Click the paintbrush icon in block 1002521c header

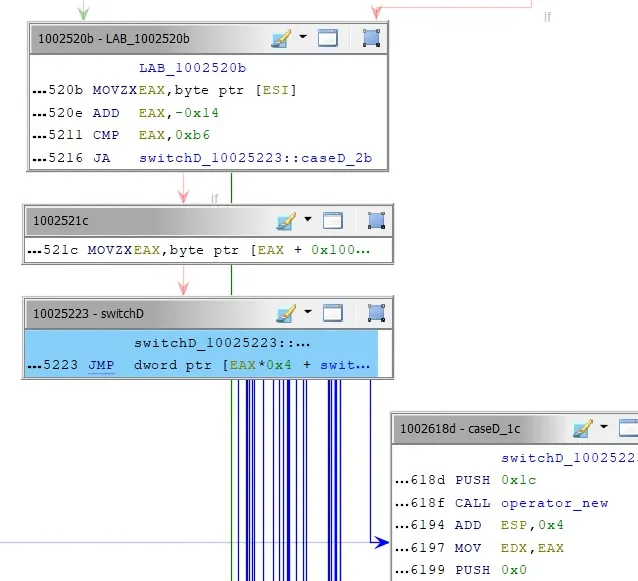(286, 221)
